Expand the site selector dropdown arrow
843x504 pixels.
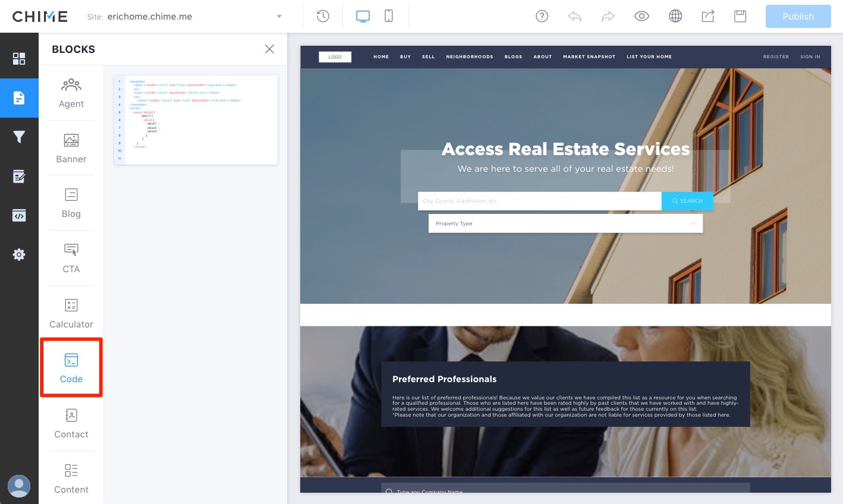[x=279, y=17]
